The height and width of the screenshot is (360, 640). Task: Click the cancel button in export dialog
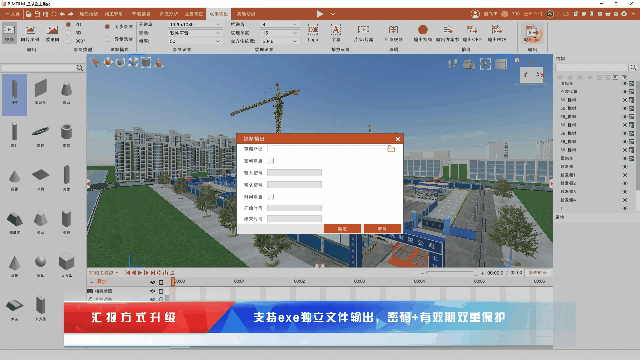(x=382, y=229)
